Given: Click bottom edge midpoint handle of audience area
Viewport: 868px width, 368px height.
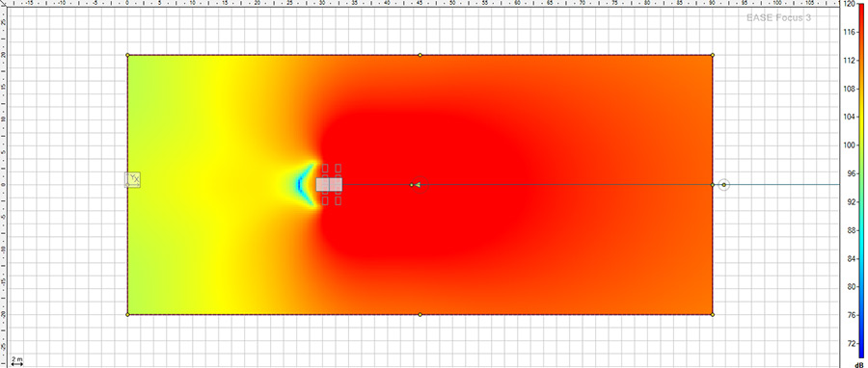Looking at the screenshot, I should click(420, 314).
